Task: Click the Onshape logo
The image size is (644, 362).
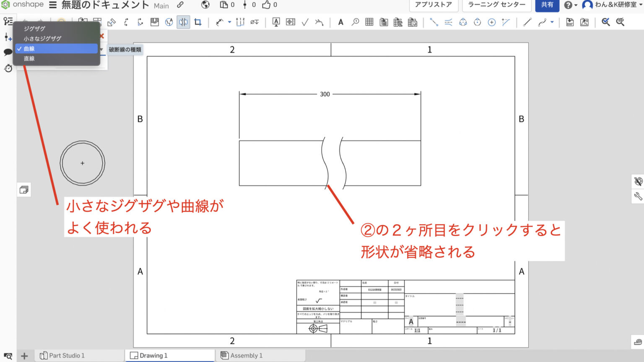Action: point(23,5)
